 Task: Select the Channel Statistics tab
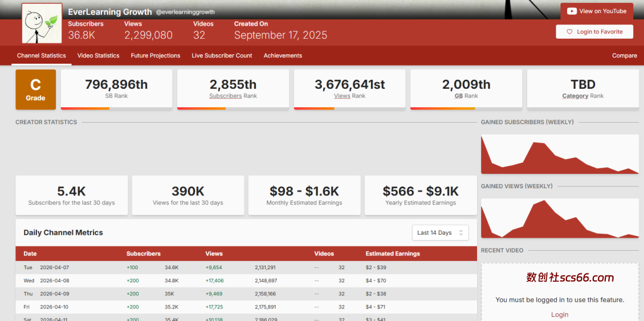41,55
